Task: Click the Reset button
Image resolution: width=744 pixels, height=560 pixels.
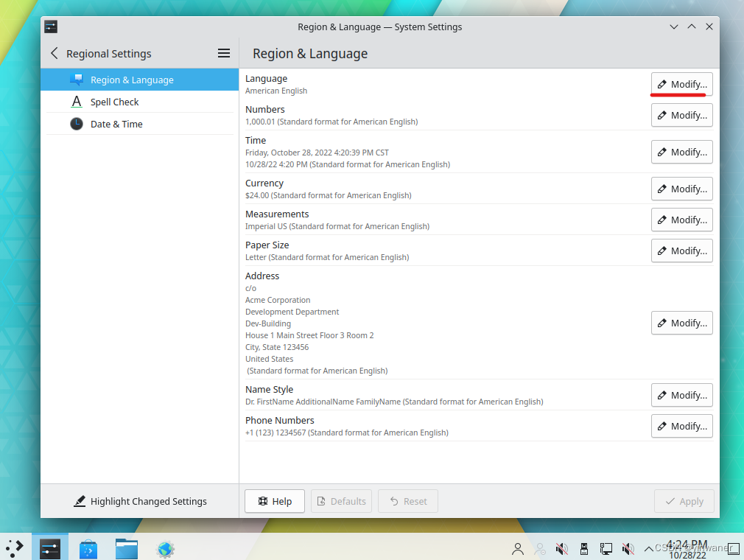Action: 408,501
